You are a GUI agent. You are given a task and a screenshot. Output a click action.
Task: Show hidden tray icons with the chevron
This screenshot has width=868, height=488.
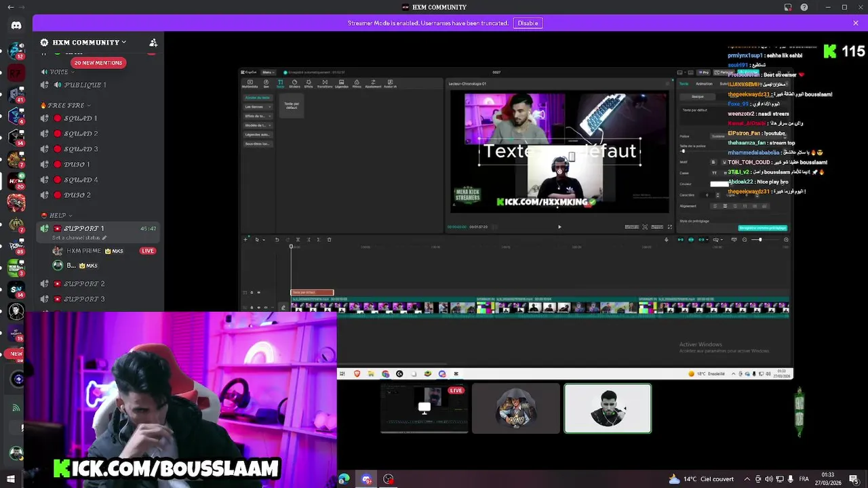coord(747,479)
